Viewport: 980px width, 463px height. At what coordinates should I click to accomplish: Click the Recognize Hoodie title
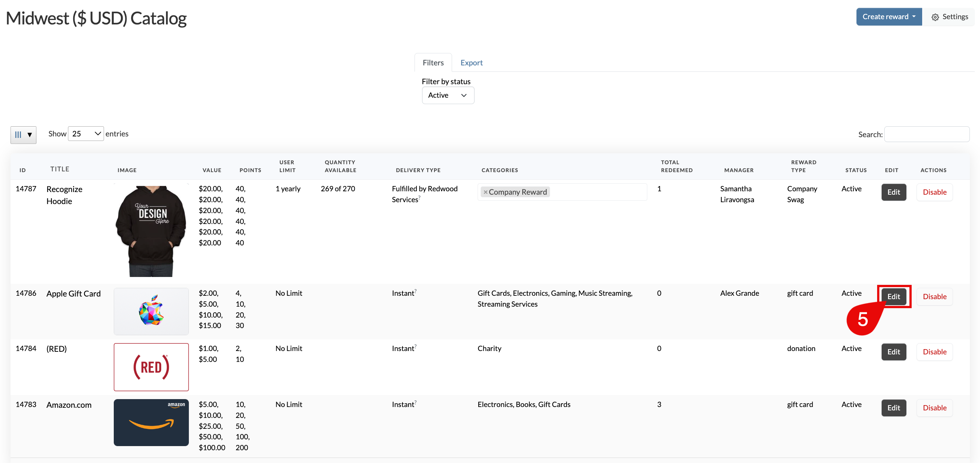[x=64, y=195]
